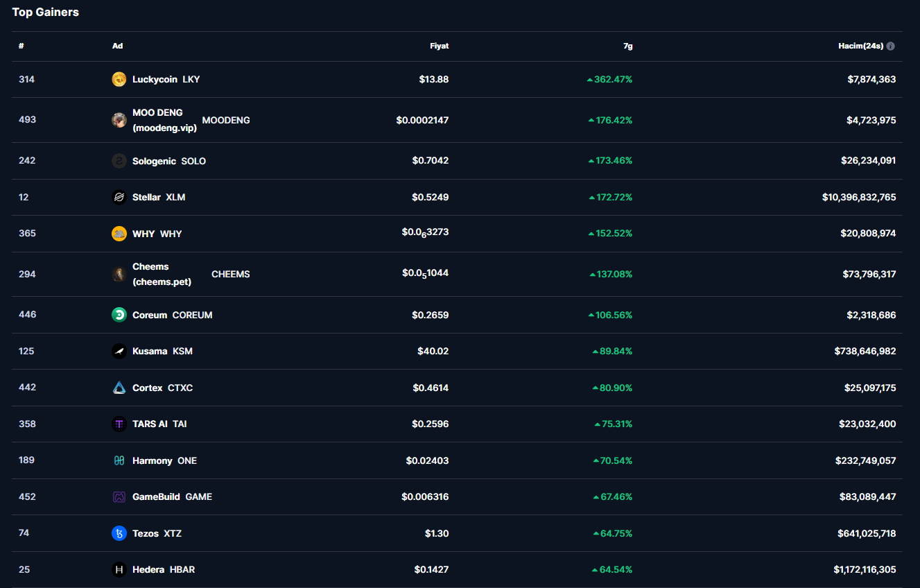
Task: Open the Harmony ONE coin link
Action: pyautogui.click(x=164, y=460)
